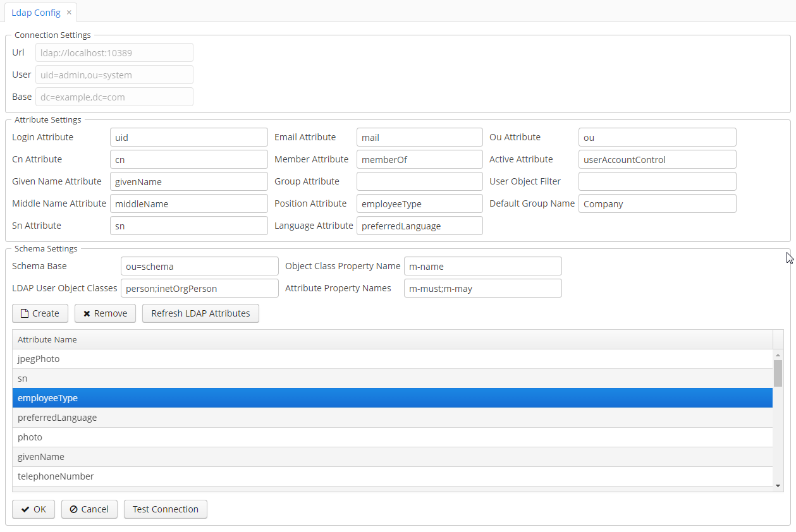Select the photo attribute row
Screen dimensions: 796x532
coord(393,437)
